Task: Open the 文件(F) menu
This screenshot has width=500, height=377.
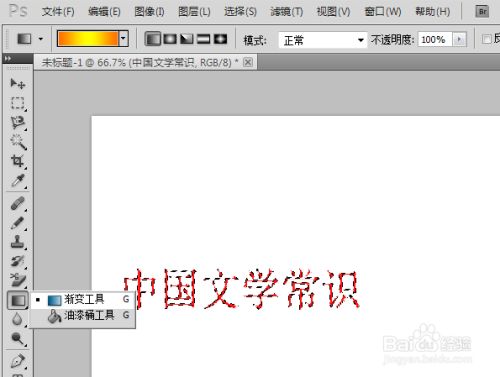Action: pos(58,12)
